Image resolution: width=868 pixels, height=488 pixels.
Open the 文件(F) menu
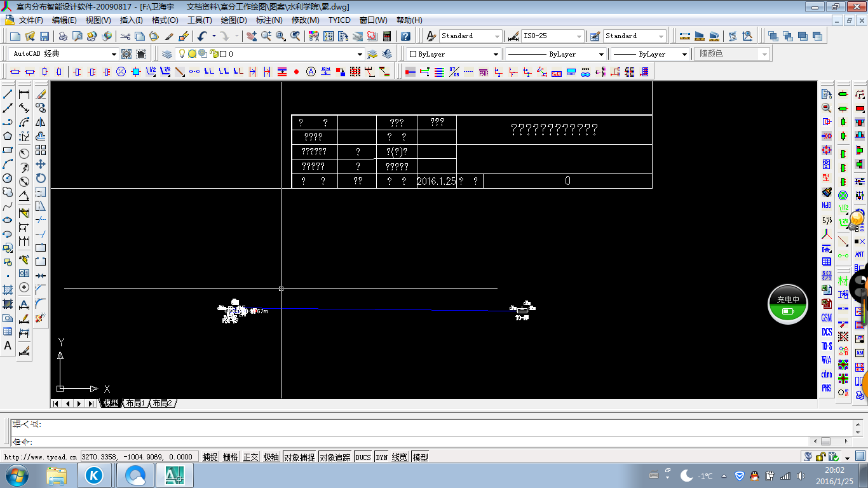coord(31,20)
